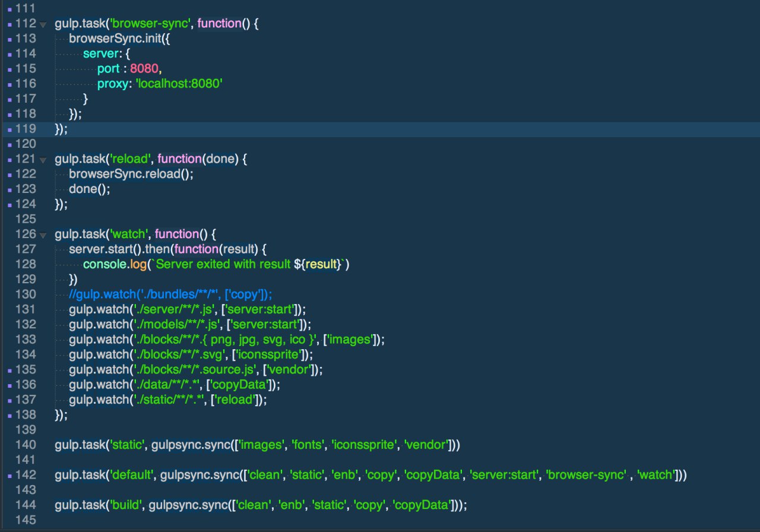Image resolution: width=760 pixels, height=532 pixels.
Task: Fold the 'watch' task at line 126
Action: (x=43, y=235)
